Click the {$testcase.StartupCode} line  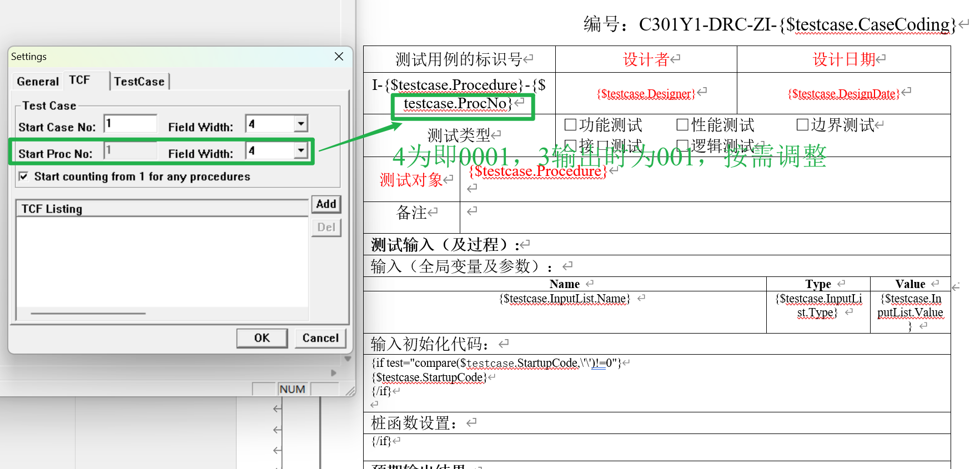(x=429, y=377)
